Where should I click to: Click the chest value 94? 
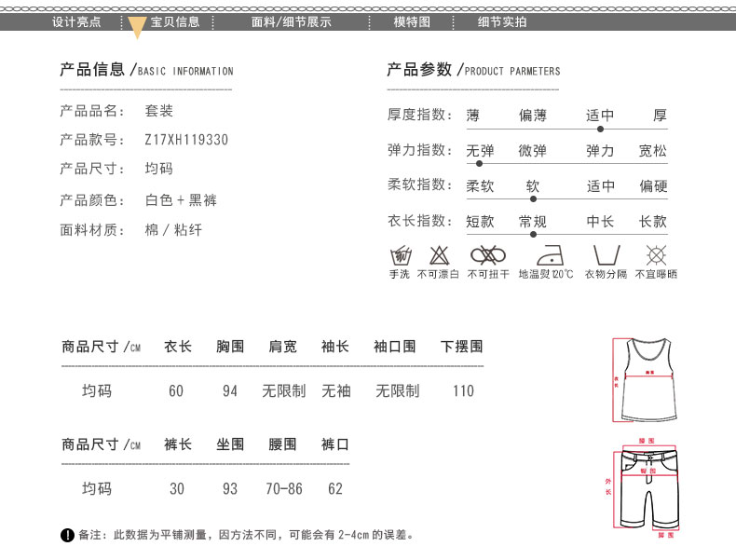230,390
